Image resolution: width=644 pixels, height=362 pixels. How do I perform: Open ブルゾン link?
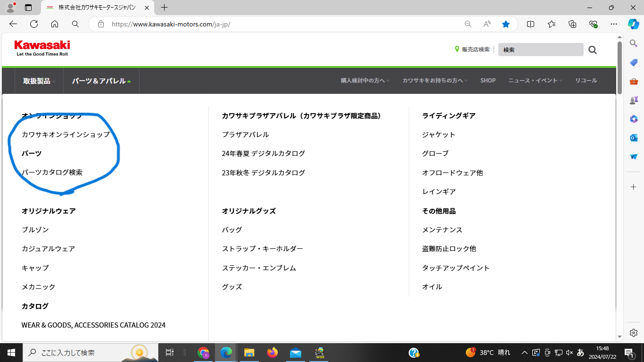[x=35, y=230]
